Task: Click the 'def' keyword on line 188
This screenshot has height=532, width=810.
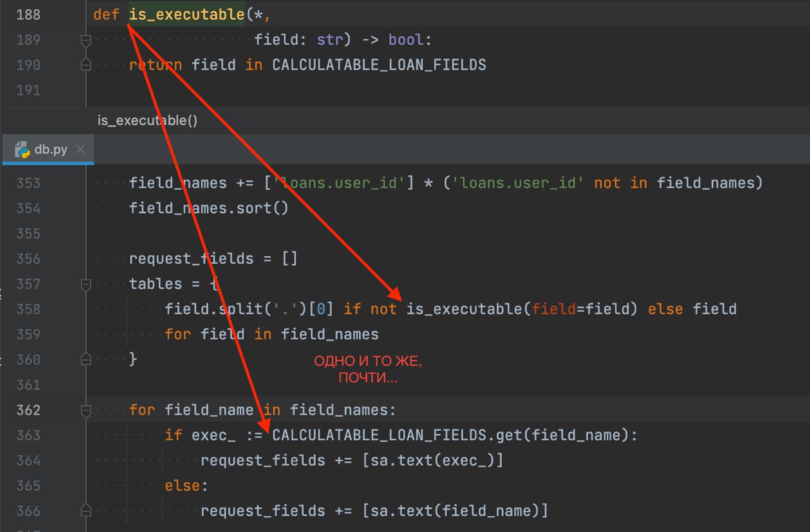Action: (x=106, y=15)
